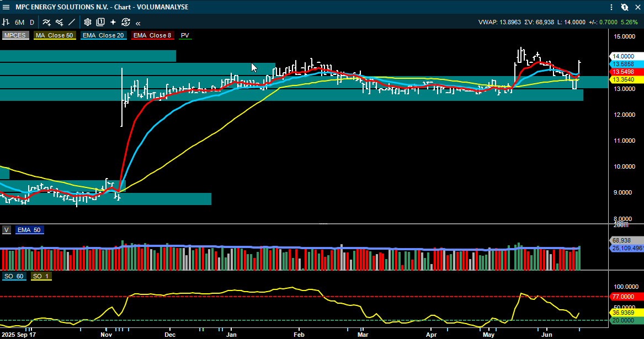Open chart settings gear icon
Image resolution: width=644 pixels, height=339 pixels.
pyautogui.click(x=88, y=22)
